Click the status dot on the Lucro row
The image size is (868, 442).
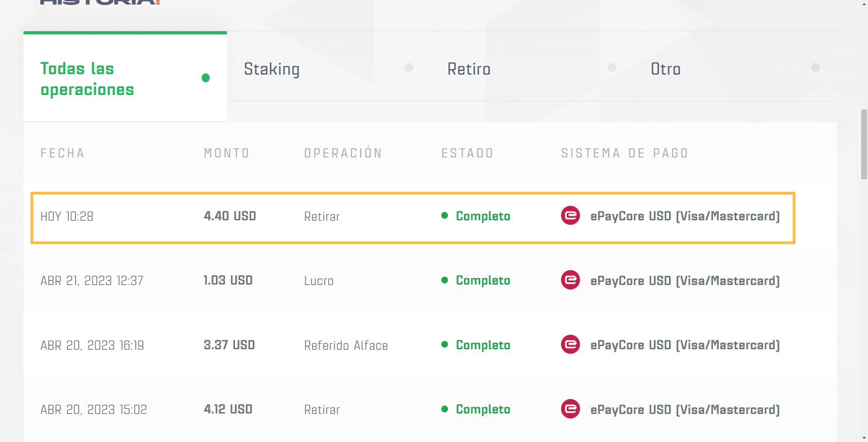(x=445, y=280)
